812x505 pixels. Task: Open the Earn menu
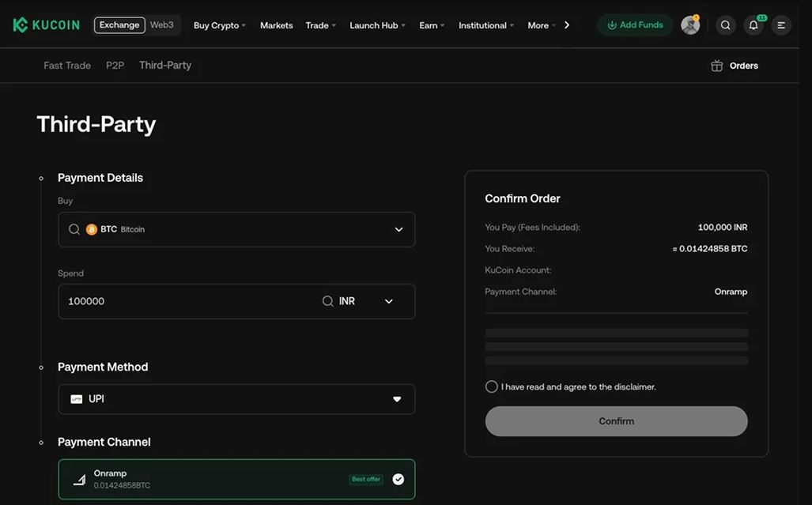pyautogui.click(x=432, y=25)
